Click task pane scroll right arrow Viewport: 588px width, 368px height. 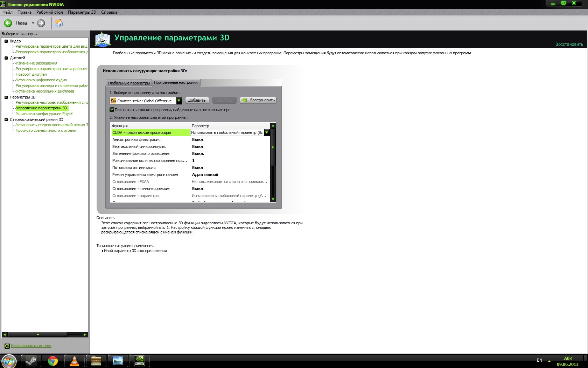85,335
